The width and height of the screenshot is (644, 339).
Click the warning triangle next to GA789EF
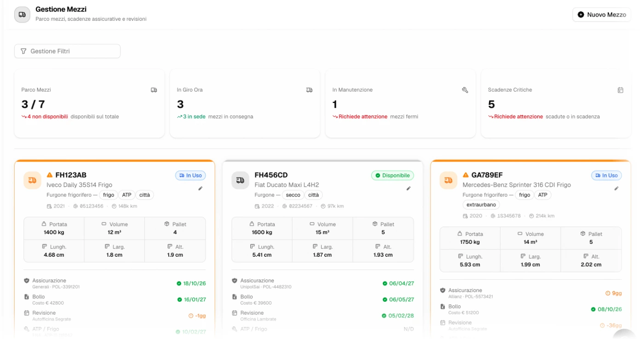tap(466, 175)
